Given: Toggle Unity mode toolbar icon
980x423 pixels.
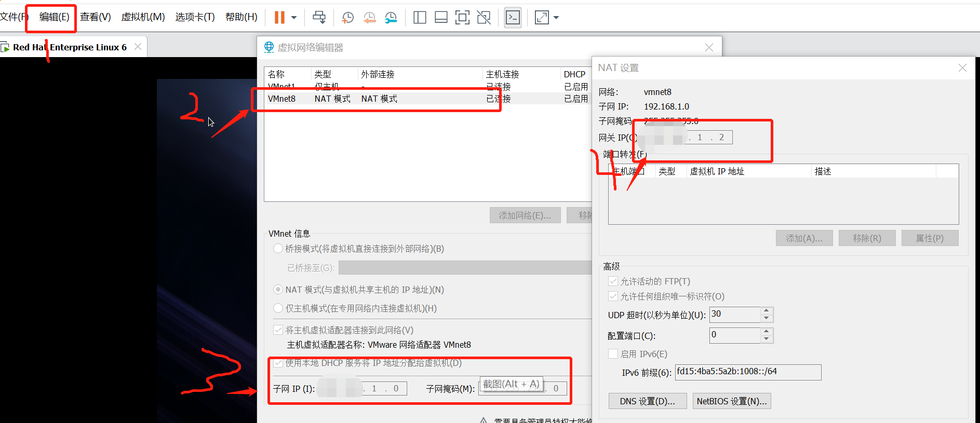Looking at the screenshot, I should 484,17.
